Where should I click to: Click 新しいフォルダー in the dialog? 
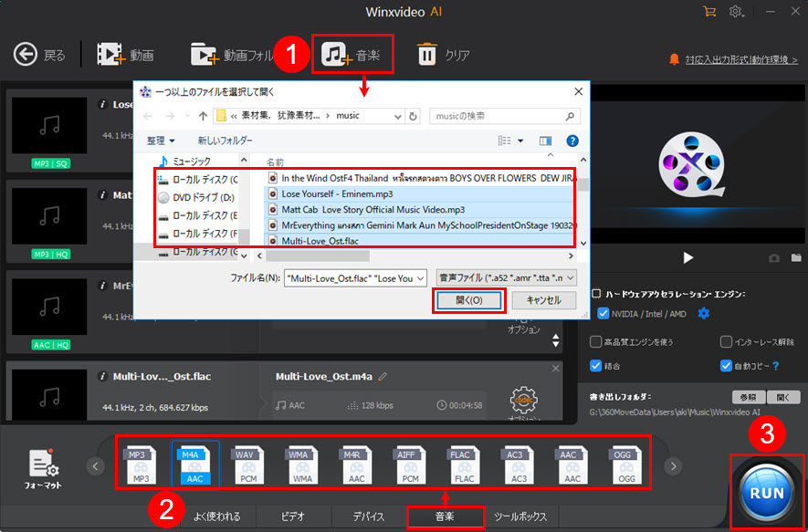(226, 141)
